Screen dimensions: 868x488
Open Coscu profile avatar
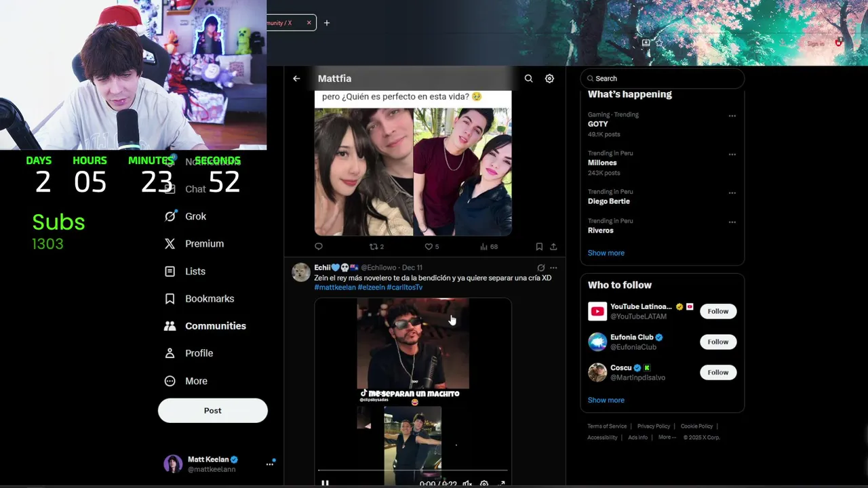[597, 372]
